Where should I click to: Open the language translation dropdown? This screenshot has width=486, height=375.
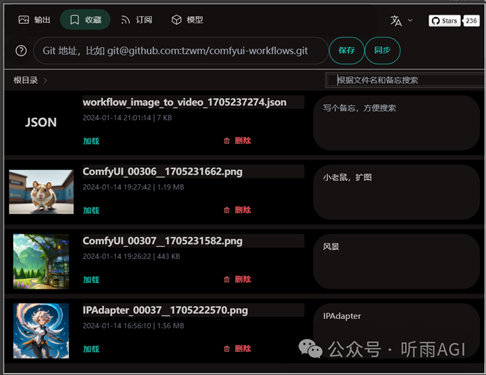(402, 21)
